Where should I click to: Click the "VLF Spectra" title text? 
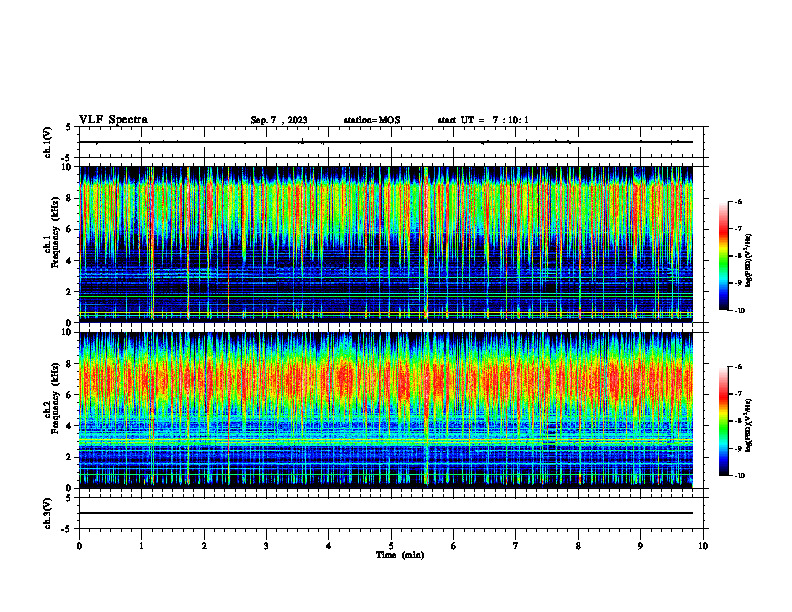113,120
